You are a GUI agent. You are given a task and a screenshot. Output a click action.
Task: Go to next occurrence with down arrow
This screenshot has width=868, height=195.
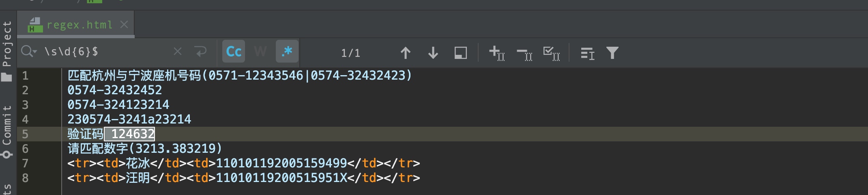click(x=433, y=53)
